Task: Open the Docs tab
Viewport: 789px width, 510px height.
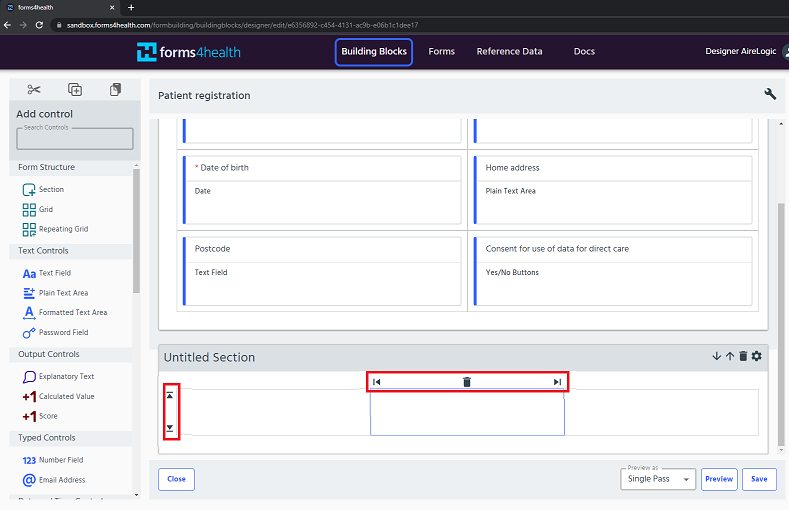Action: 584,52
